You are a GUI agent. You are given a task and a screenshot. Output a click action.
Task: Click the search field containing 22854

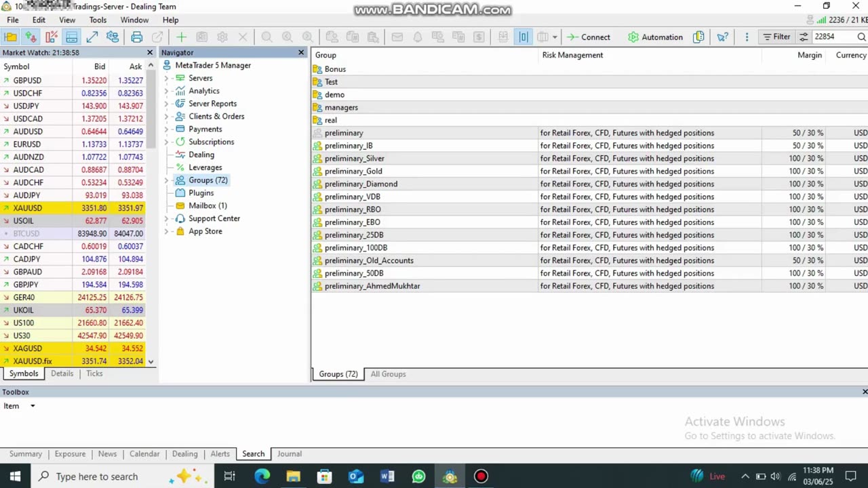[834, 37]
